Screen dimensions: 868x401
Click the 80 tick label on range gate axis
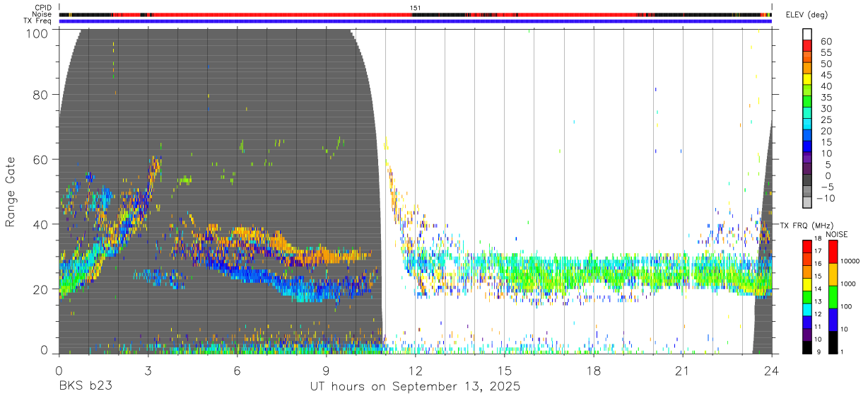click(x=41, y=95)
